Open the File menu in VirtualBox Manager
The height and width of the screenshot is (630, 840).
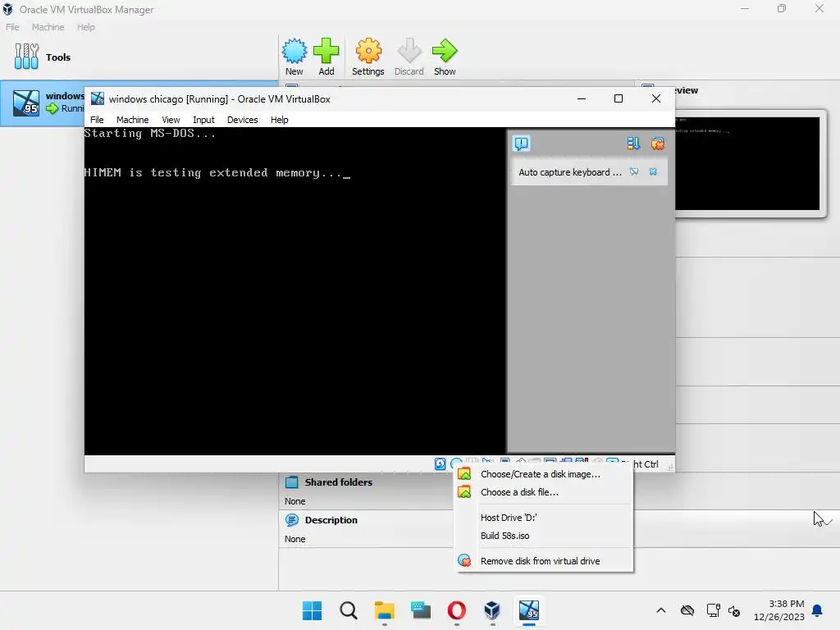(x=12, y=27)
